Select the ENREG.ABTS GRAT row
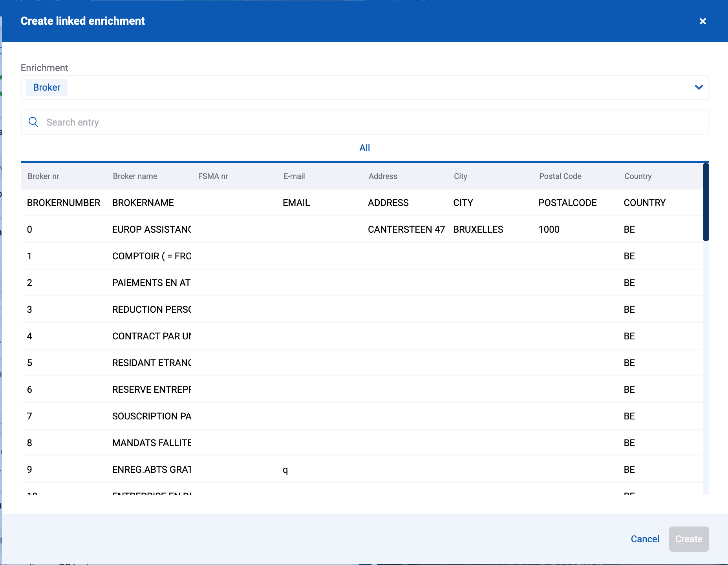Image resolution: width=728 pixels, height=565 pixels. click(362, 470)
